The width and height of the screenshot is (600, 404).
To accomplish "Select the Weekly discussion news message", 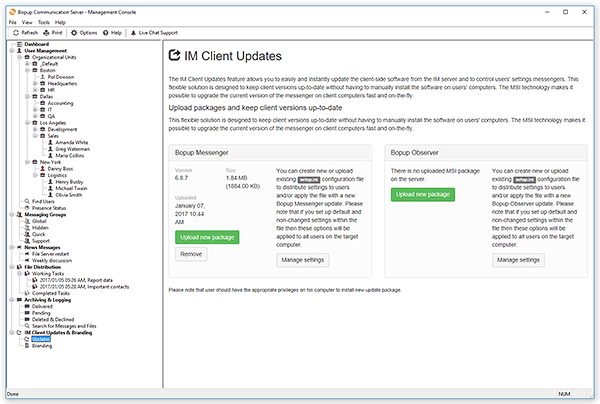I will click(x=52, y=261).
